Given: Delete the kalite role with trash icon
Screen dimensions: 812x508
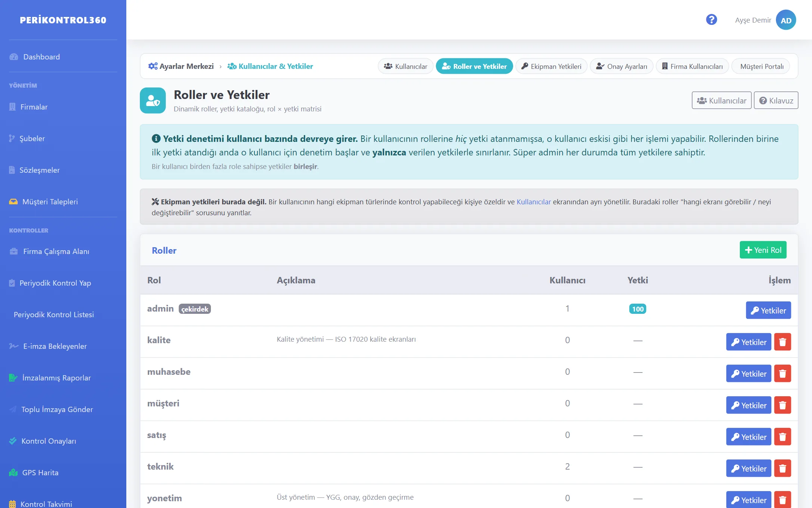Looking at the screenshot, I should pos(783,342).
